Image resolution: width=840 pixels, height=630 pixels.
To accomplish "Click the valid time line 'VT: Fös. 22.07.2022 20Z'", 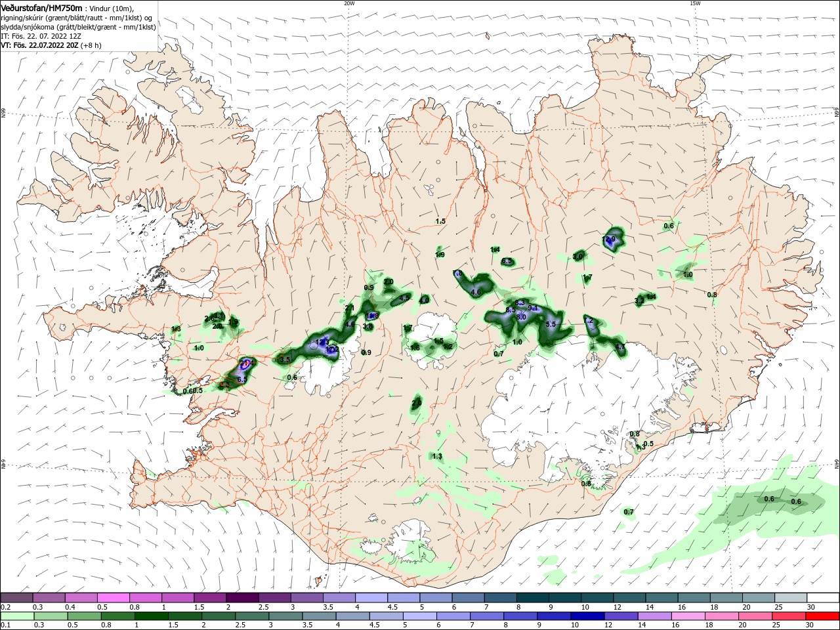I will click(x=39, y=45).
